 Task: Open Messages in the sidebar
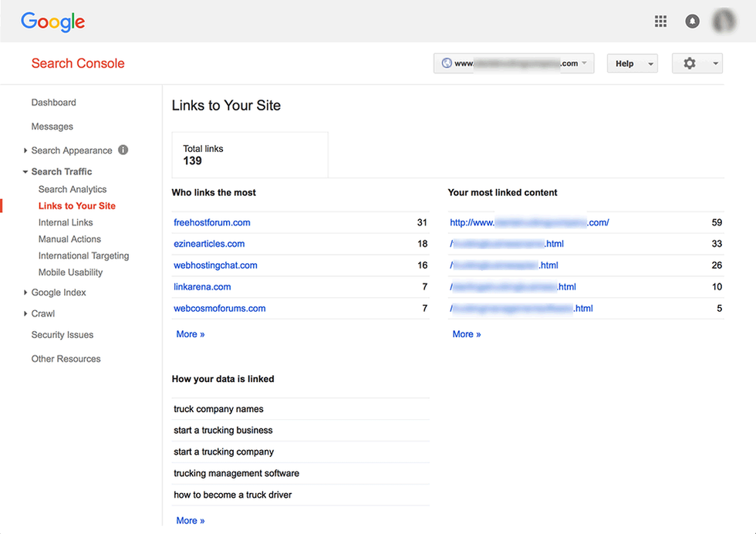tap(52, 127)
